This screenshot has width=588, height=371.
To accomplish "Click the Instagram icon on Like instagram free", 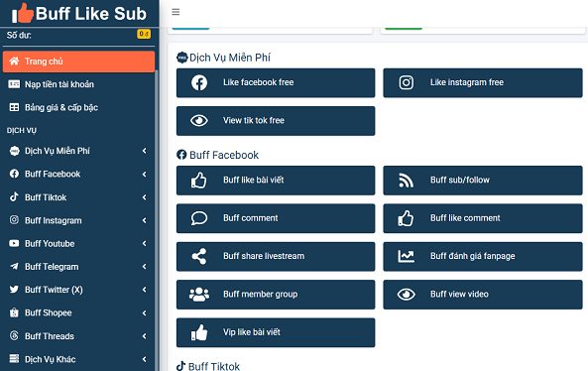I will 407,82.
